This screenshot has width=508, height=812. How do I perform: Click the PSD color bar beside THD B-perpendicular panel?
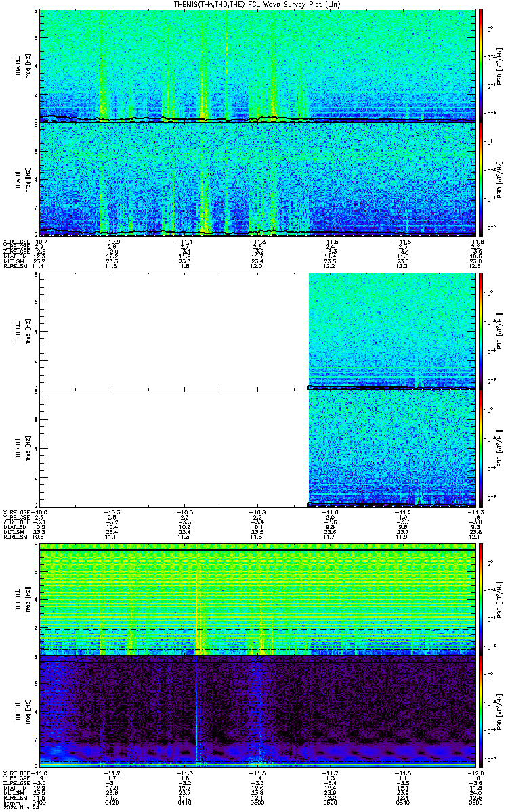(x=481, y=331)
